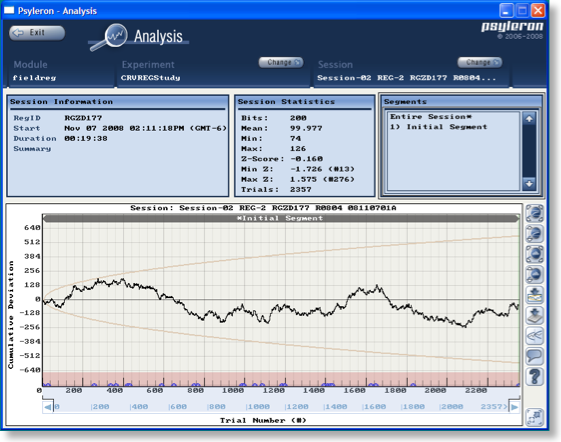Screen dimensions: 561x442
Task: Change the selected Session
Action: point(480,62)
